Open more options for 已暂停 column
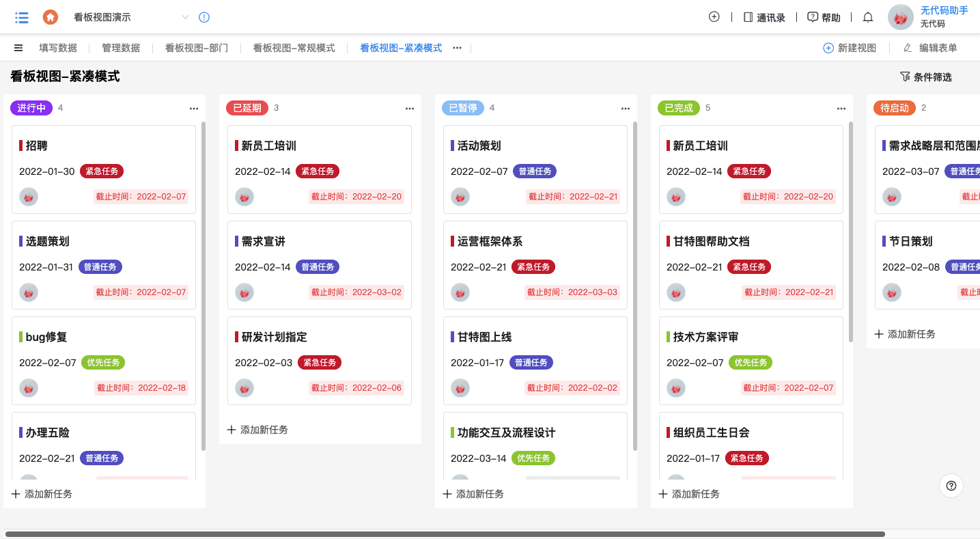The height and width of the screenshot is (539, 980). pyautogui.click(x=626, y=108)
